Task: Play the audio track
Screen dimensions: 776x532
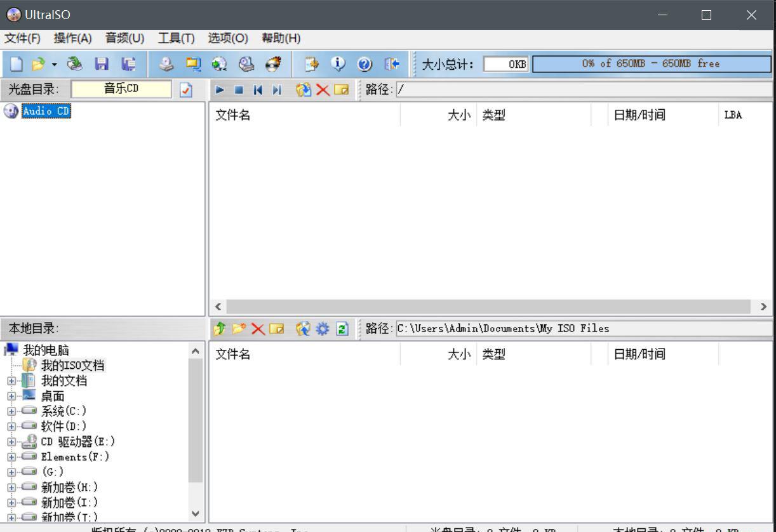Action: pos(220,90)
